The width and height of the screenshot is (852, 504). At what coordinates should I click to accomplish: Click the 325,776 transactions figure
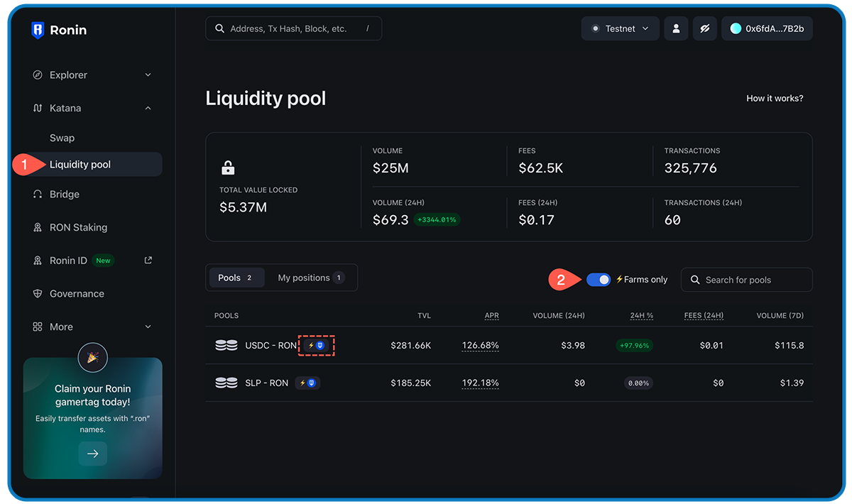(x=690, y=168)
